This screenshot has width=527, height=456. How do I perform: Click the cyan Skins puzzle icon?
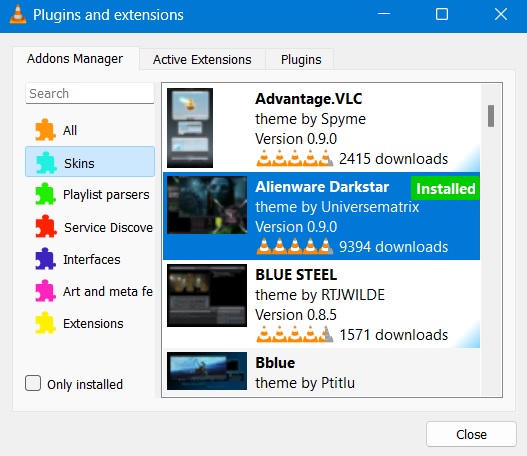point(46,163)
